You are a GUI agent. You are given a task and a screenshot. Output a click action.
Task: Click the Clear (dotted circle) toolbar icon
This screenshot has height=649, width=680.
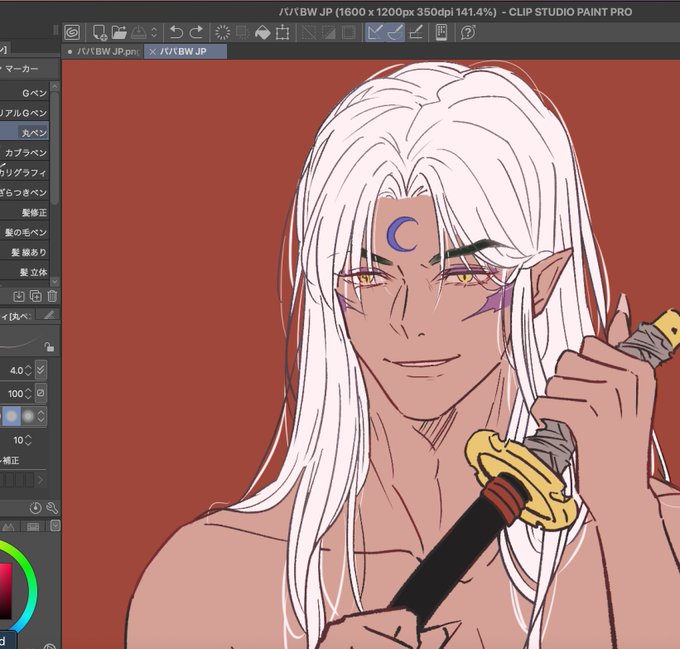(x=222, y=33)
